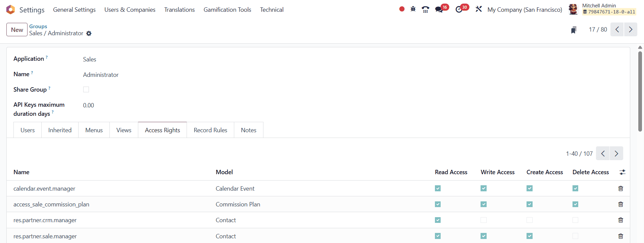The width and height of the screenshot is (644, 243).
Task: Delete res.partner.crm.manager row with trash icon
Action: pos(621,220)
